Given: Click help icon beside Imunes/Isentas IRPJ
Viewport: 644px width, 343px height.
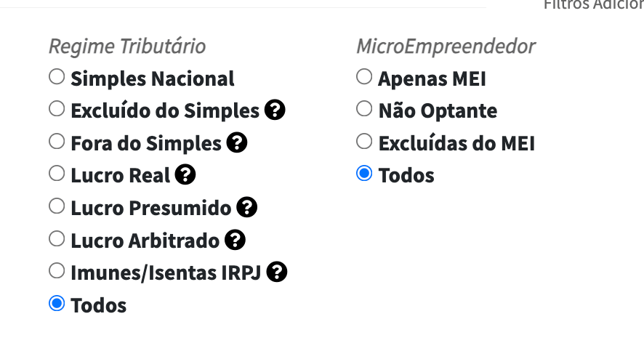Looking at the screenshot, I should (x=277, y=273).
